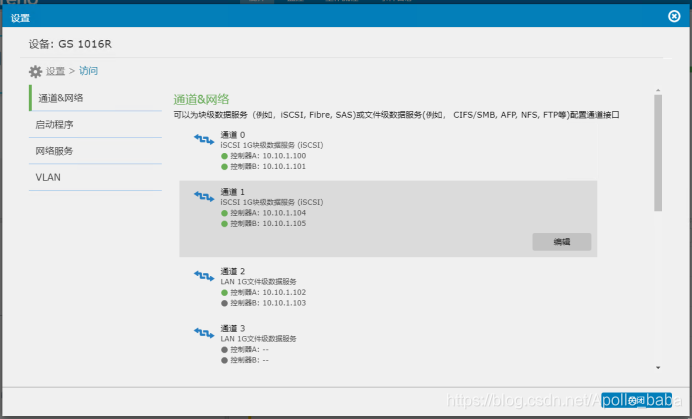
Task: Click controller B address 10.10.1.105
Action: click(284, 223)
